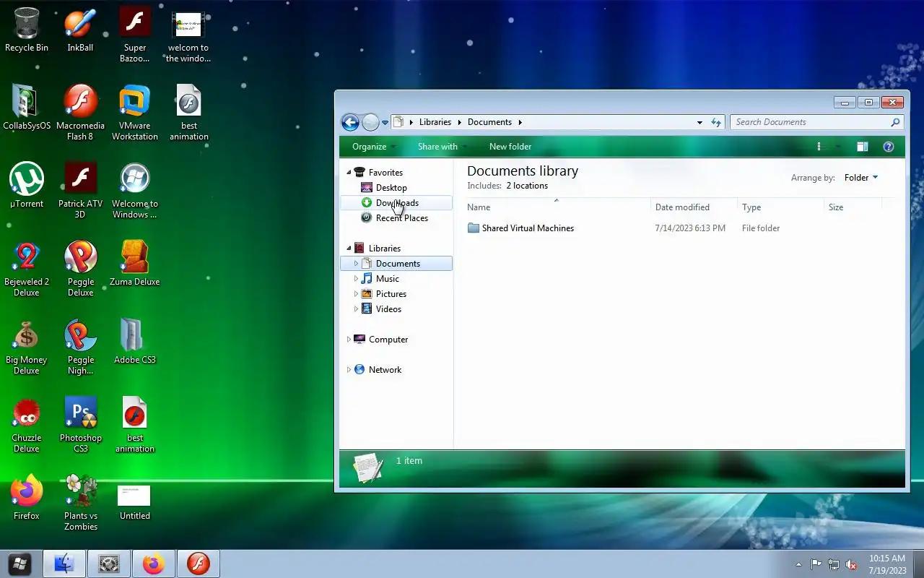Toggle the preview pane button
Image resolution: width=924 pixels, height=578 pixels.
pos(862,147)
